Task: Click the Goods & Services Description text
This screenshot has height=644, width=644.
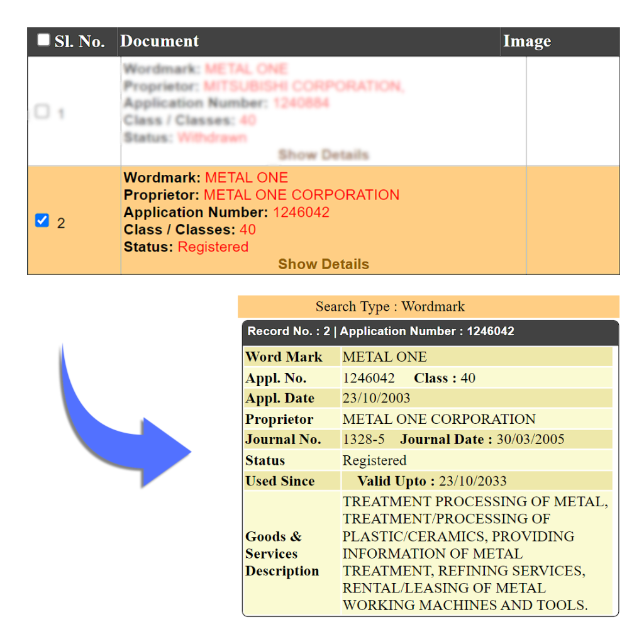Action: (x=475, y=553)
